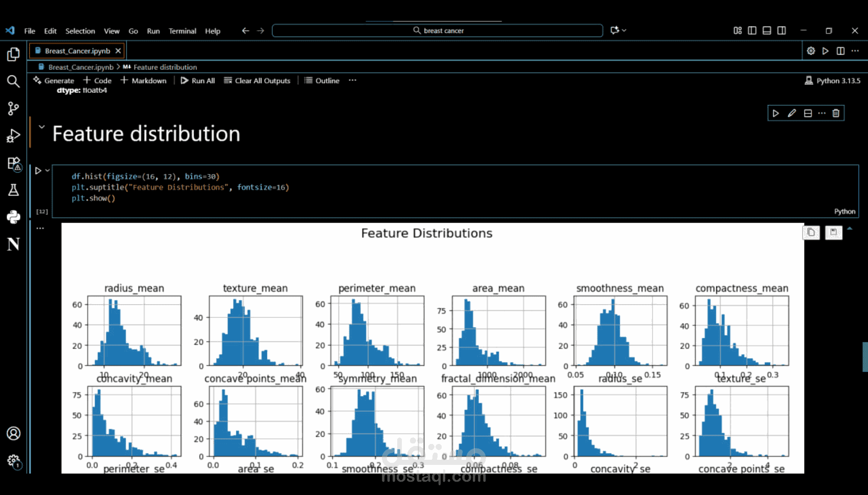The height and width of the screenshot is (495, 868).
Task: Collapse output with the small up arrow
Action: pos(850,229)
